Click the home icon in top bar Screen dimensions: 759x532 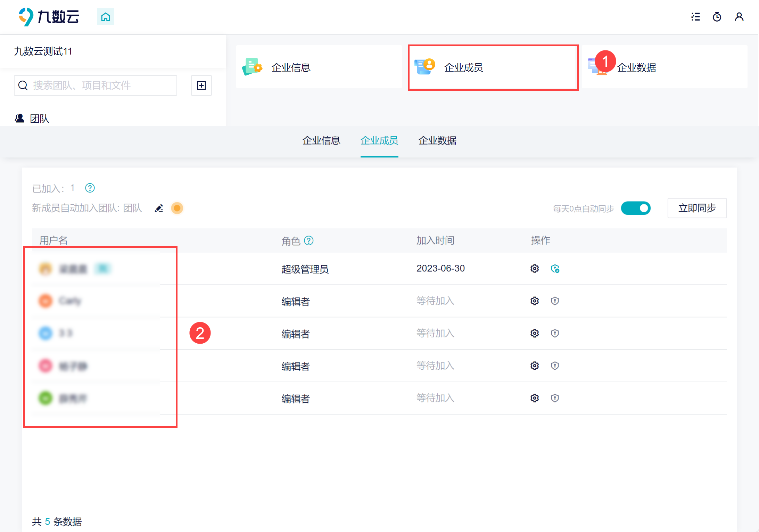click(105, 17)
